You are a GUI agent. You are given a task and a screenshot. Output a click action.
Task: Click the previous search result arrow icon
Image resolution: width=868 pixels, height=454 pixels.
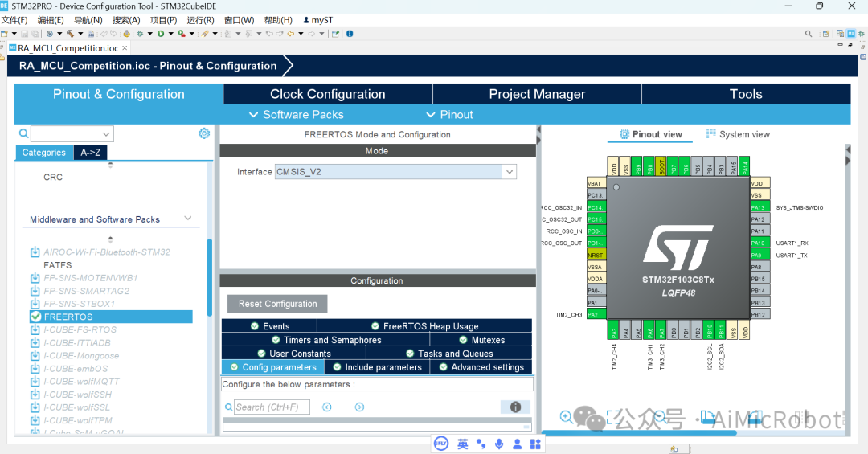coord(326,407)
